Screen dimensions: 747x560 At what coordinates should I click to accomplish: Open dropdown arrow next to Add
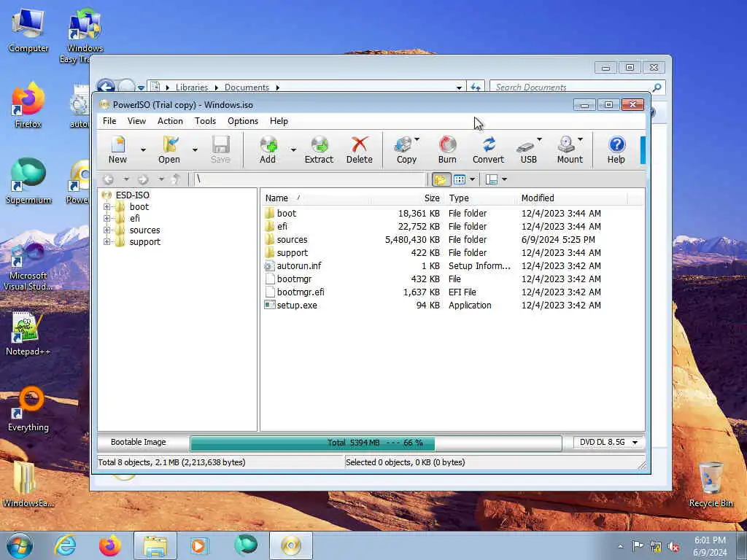coord(293,150)
